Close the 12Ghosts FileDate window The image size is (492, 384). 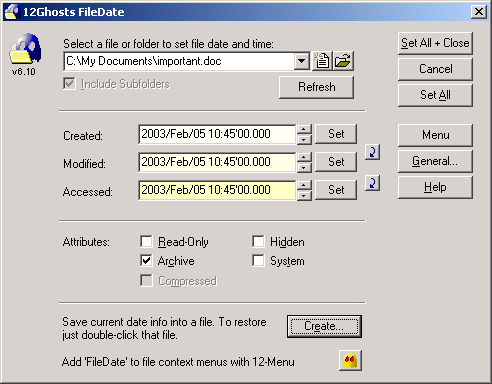[479, 12]
